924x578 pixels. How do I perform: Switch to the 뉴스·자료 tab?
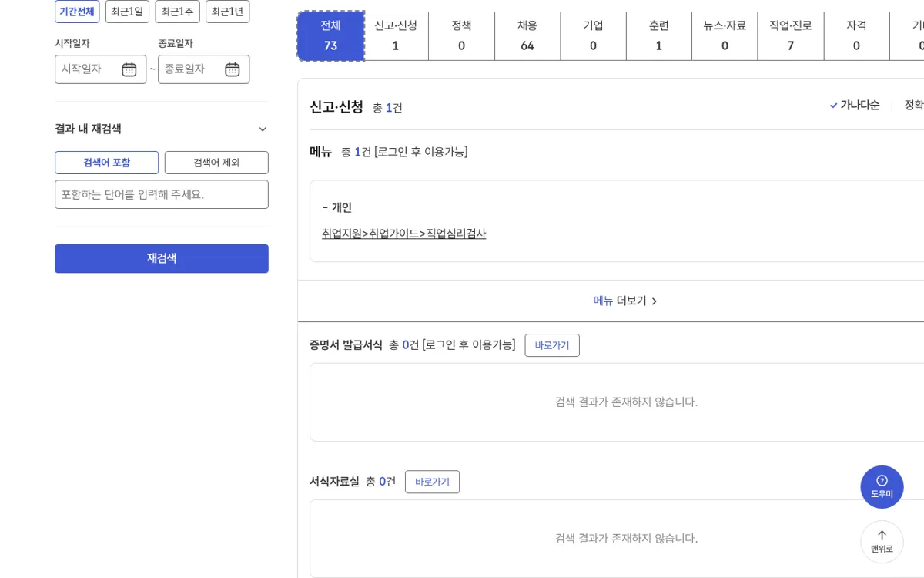pos(725,35)
